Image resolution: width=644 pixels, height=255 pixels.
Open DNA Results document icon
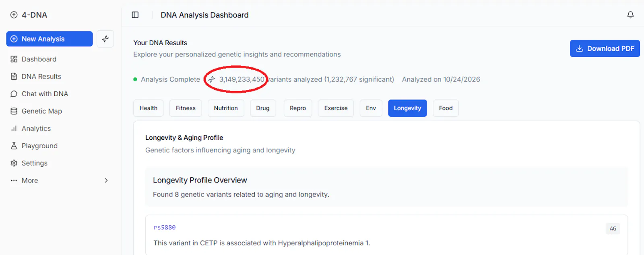pyautogui.click(x=14, y=77)
